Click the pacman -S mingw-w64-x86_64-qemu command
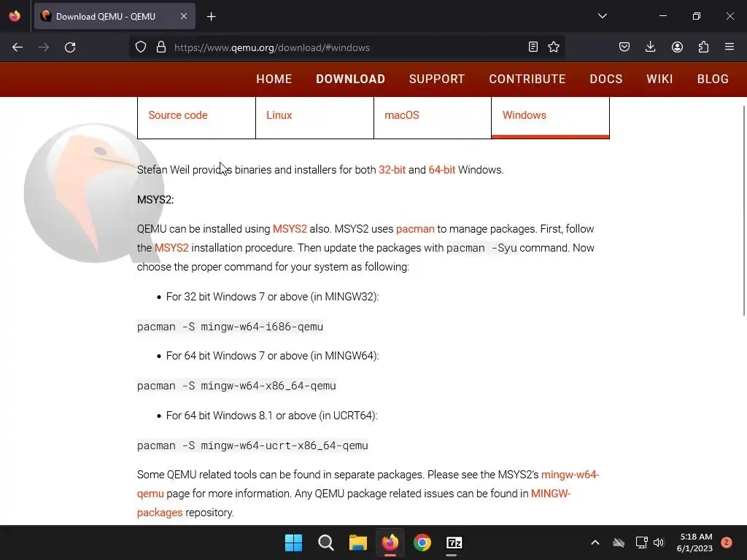Image resolution: width=747 pixels, height=560 pixels. coord(236,386)
